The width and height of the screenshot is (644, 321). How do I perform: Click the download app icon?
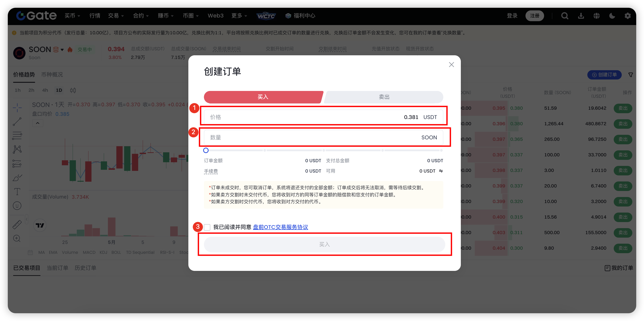coord(581,16)
